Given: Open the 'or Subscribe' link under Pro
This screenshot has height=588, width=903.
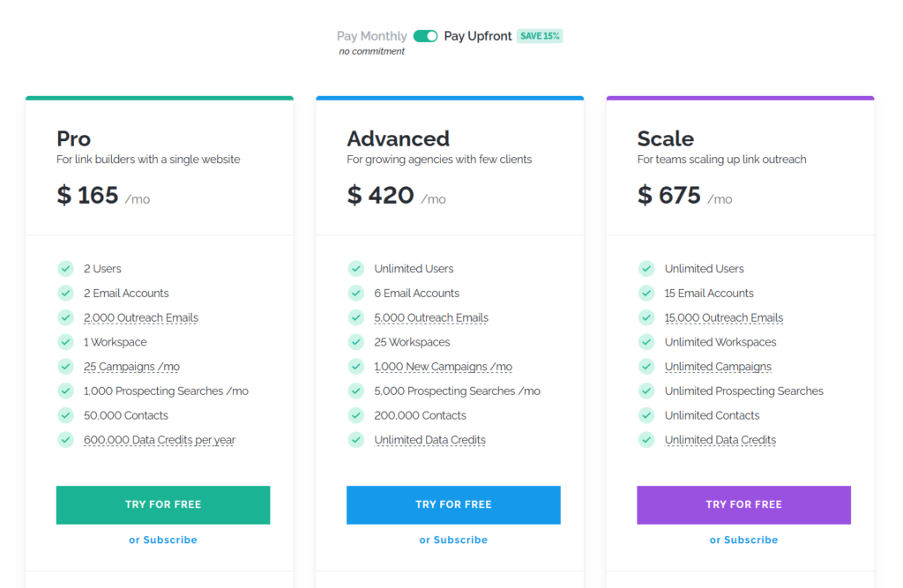Looking at the screenshot, I should 163,540.
